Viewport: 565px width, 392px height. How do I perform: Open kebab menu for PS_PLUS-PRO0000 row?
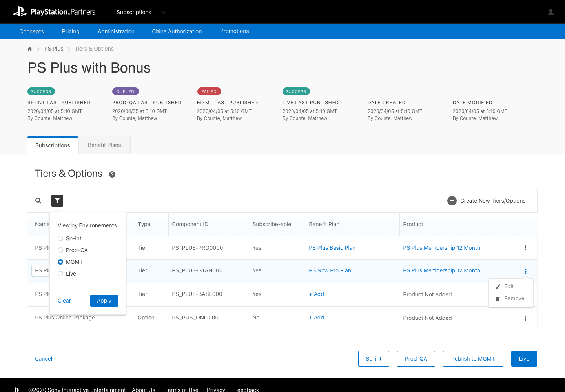[525, 248]
